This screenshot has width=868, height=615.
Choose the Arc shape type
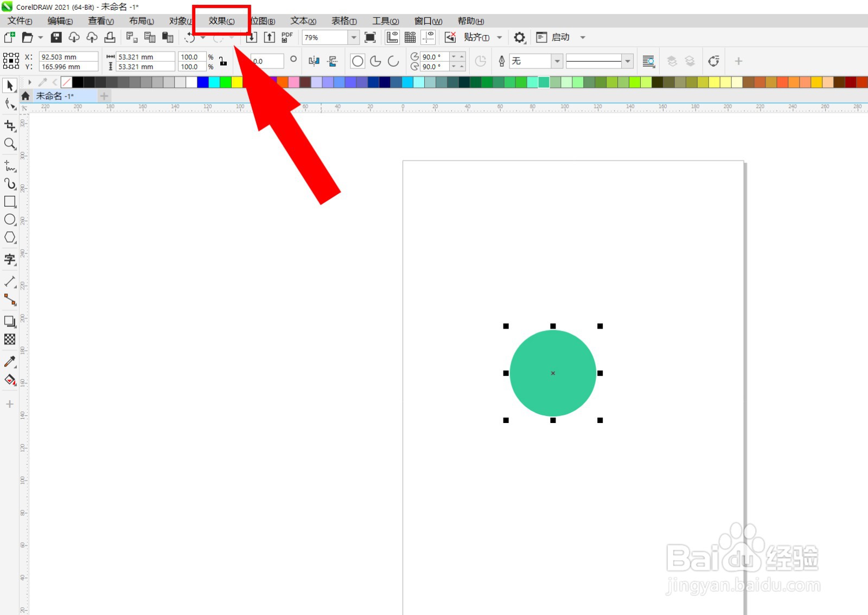point(393,61)
